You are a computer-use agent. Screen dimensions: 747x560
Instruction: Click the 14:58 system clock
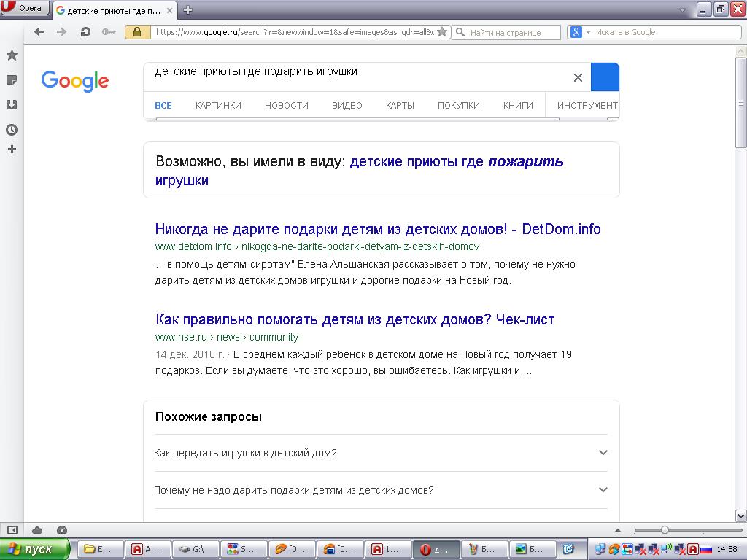[727, 550]
